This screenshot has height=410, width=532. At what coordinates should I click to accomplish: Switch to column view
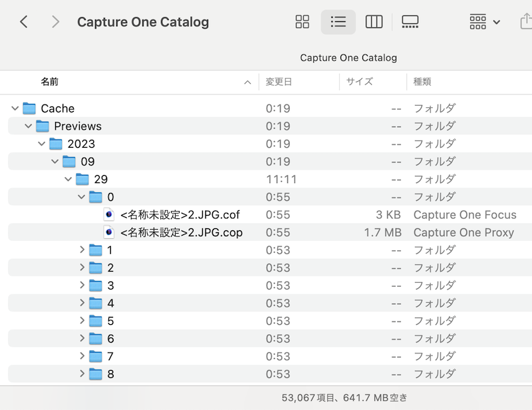pos(374,22)
